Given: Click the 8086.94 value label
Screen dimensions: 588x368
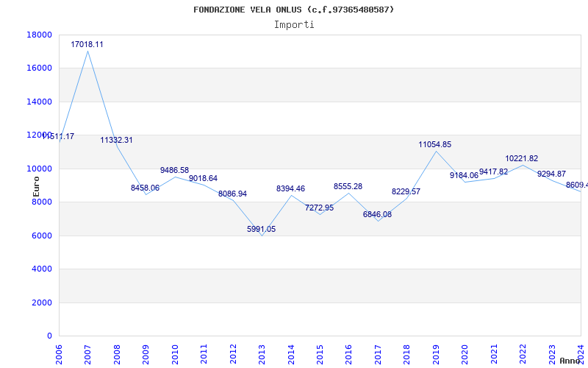Looking at the screenshot, I should point(232,194).
